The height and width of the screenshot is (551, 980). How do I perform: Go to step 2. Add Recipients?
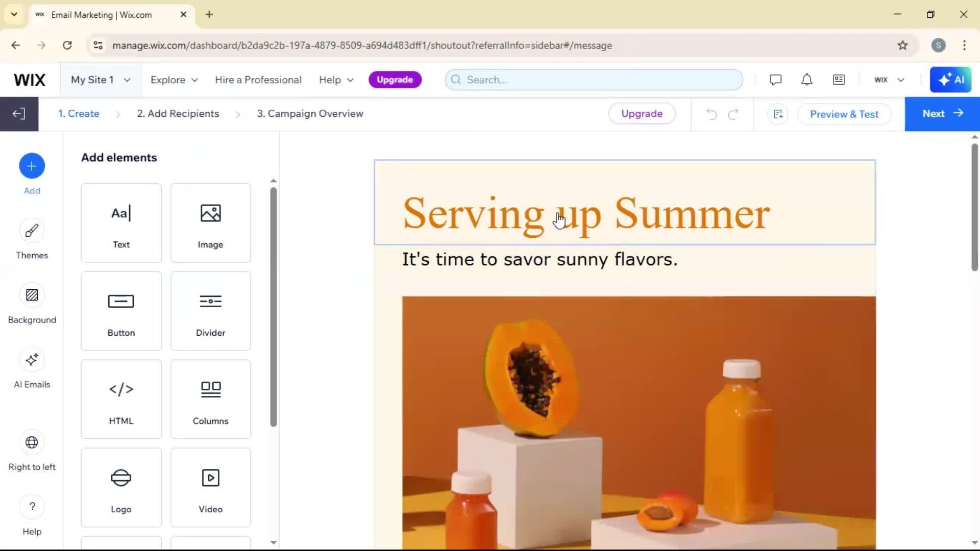tap(178, 114)
